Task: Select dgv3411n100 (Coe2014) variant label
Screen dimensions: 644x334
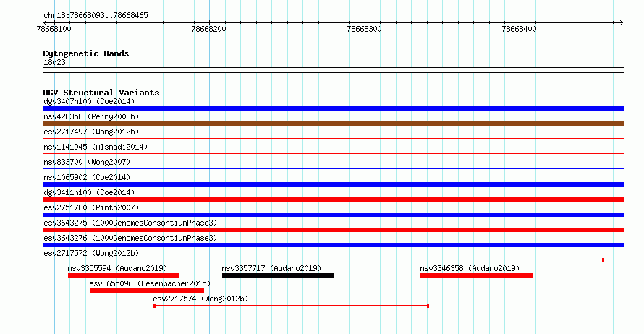Action: [x=89, y=192]
